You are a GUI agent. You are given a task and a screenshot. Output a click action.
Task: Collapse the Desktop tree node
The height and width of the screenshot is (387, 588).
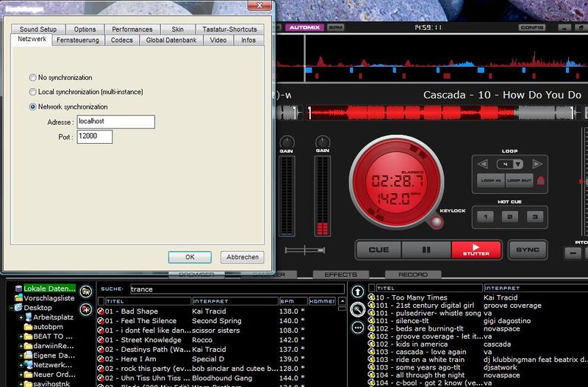click(12, 308)
